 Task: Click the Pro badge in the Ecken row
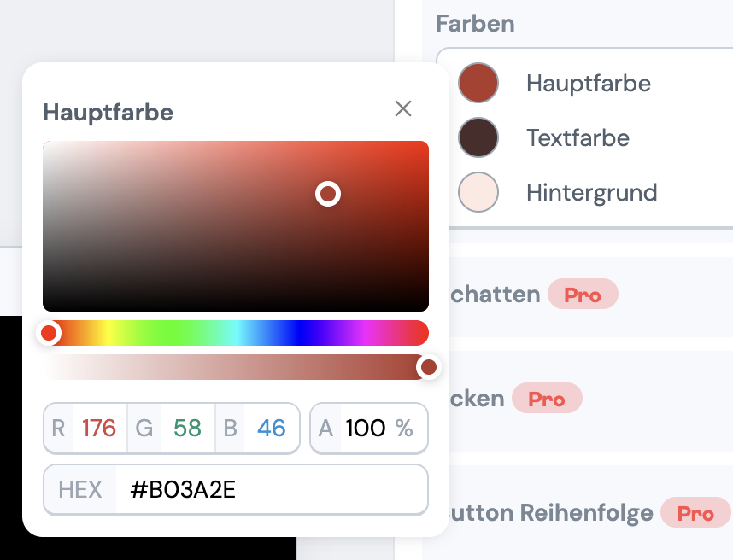(x=547, y=398)
